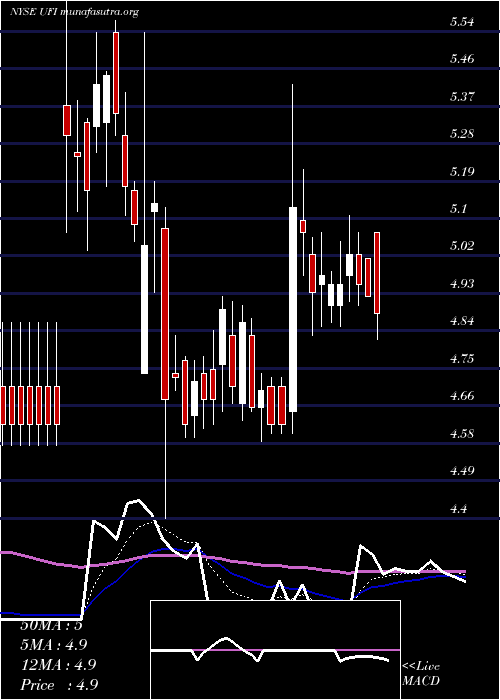Click the 5.28 price axis label

tap(462, 133)
